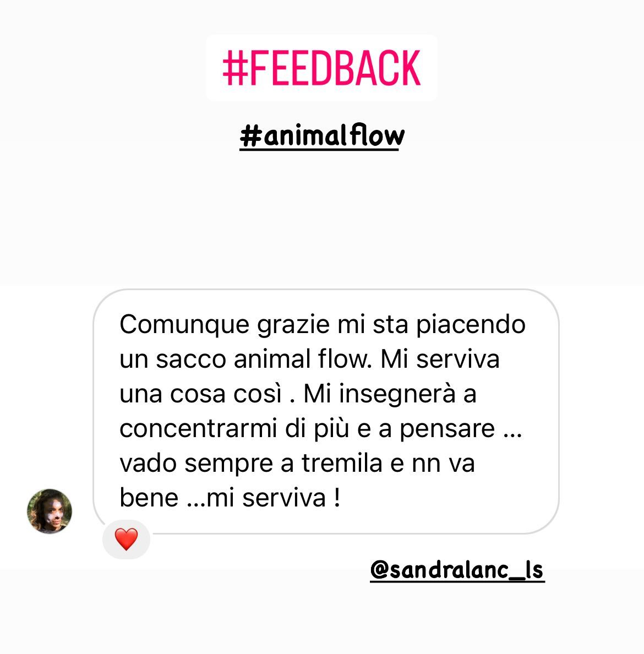Screen dimensions: 644x654
Task: Select the word "tremila" in the message
Action: 342,463
